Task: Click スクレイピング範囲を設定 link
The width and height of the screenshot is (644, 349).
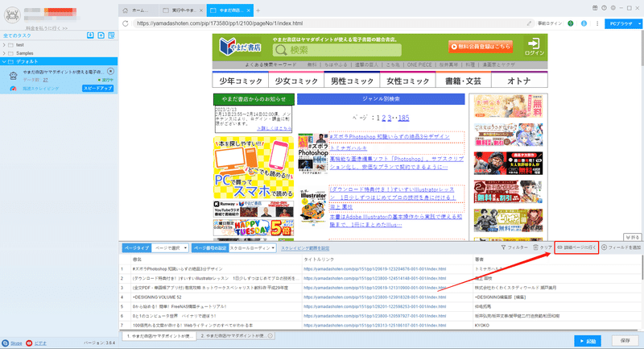Action: 305,248
